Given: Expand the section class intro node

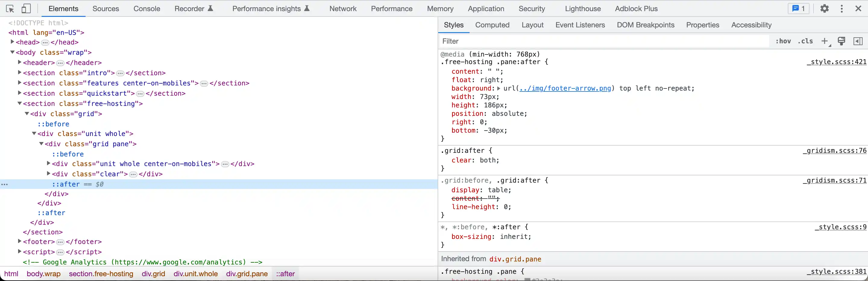Looking at the screenshot, I should click(x=20, y=72).
